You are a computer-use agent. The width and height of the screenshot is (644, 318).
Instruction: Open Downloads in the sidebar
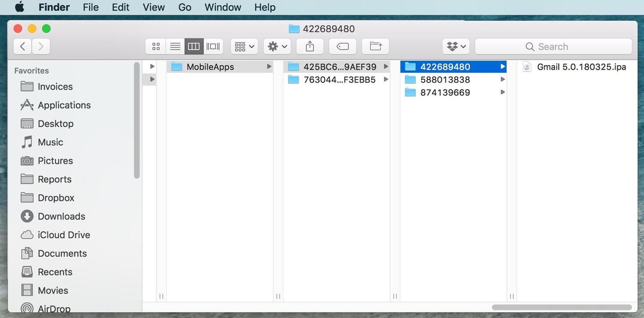click(x=61, y=216)
